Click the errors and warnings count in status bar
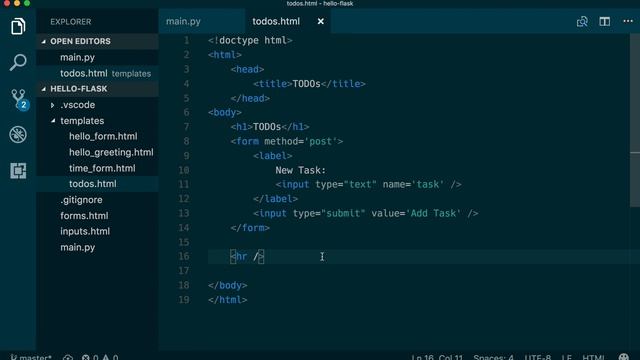The height and width of the screenshot is (360, 640). [x=100, y=357]
